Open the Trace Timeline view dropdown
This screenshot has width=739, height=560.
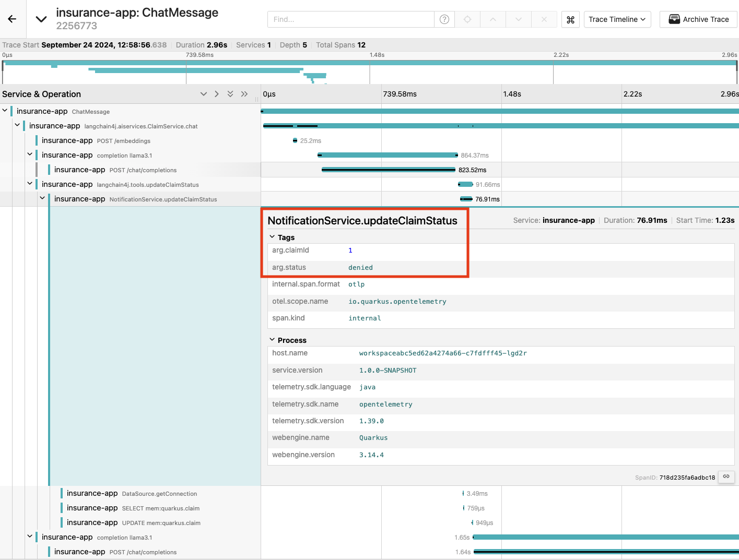(617, 19)
